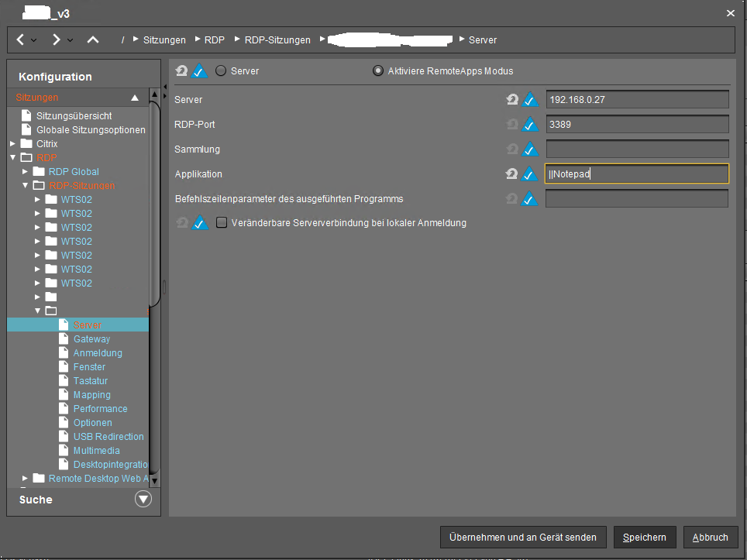Click the forward navigation arrow
This screenshot has height=560, width=747.
tap(57, 40)
